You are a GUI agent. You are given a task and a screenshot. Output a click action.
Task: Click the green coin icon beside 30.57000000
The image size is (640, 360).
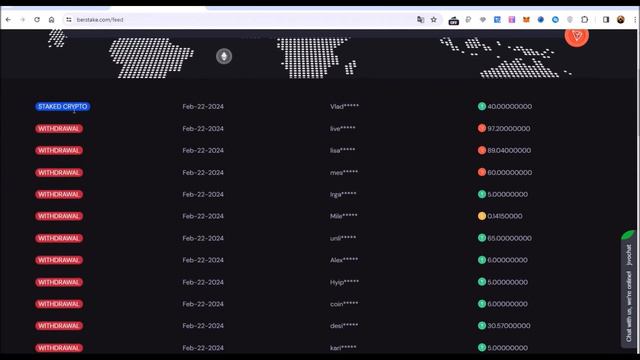482,326
